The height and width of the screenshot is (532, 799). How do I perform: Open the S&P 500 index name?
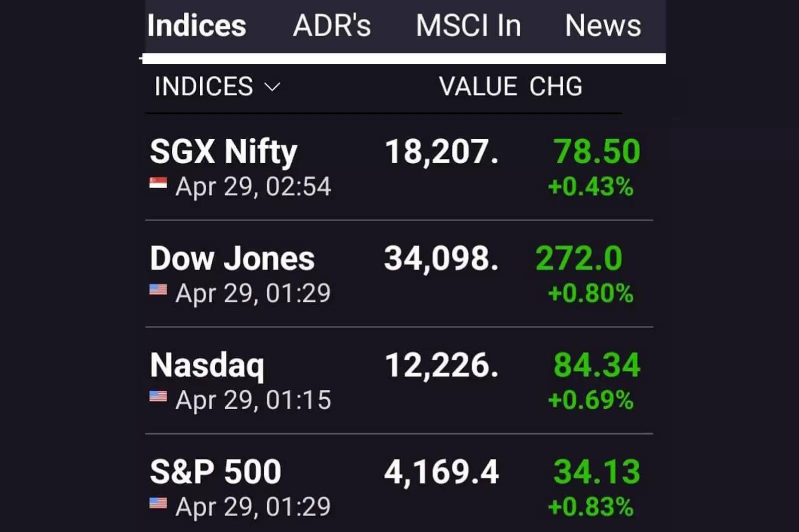pos(215,472)
